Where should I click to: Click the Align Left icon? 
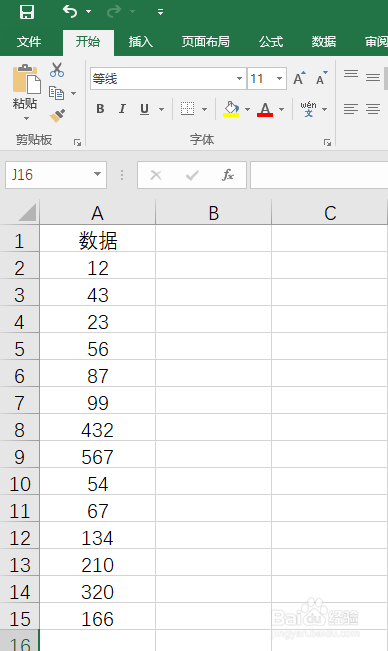click(351, 109)
